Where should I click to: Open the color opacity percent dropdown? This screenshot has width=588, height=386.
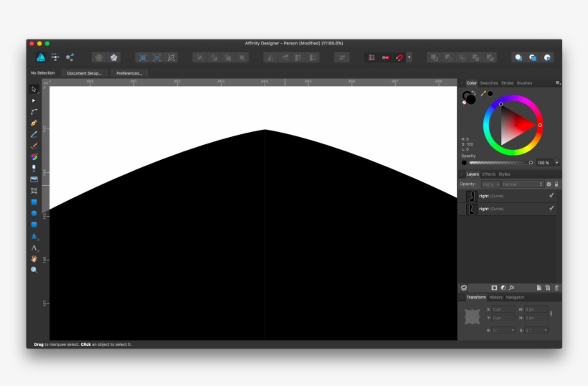(x=556, y=163)
